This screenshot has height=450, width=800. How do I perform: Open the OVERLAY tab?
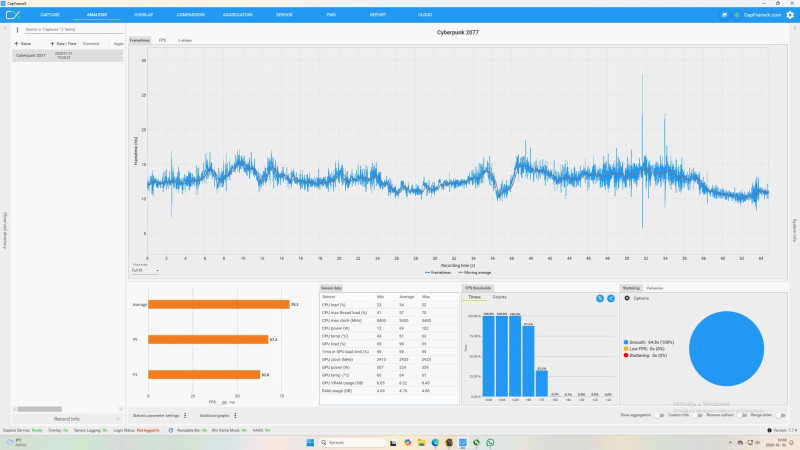144,15
